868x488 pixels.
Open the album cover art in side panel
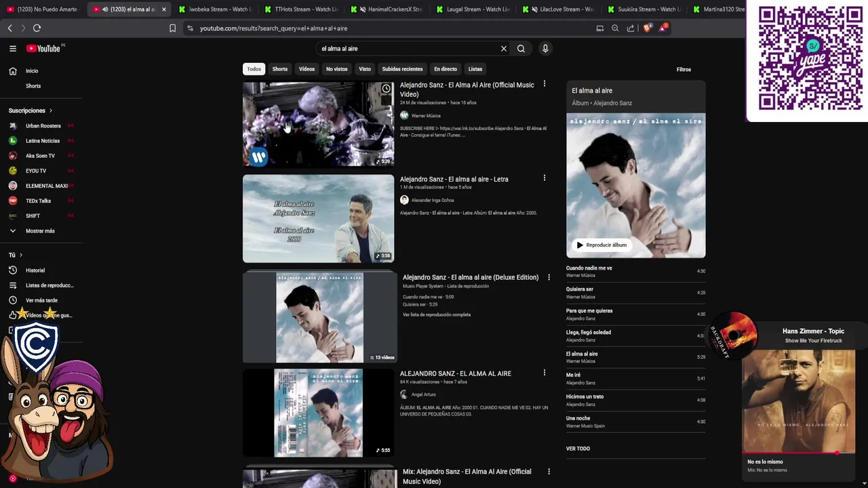[x=636, y=185]
